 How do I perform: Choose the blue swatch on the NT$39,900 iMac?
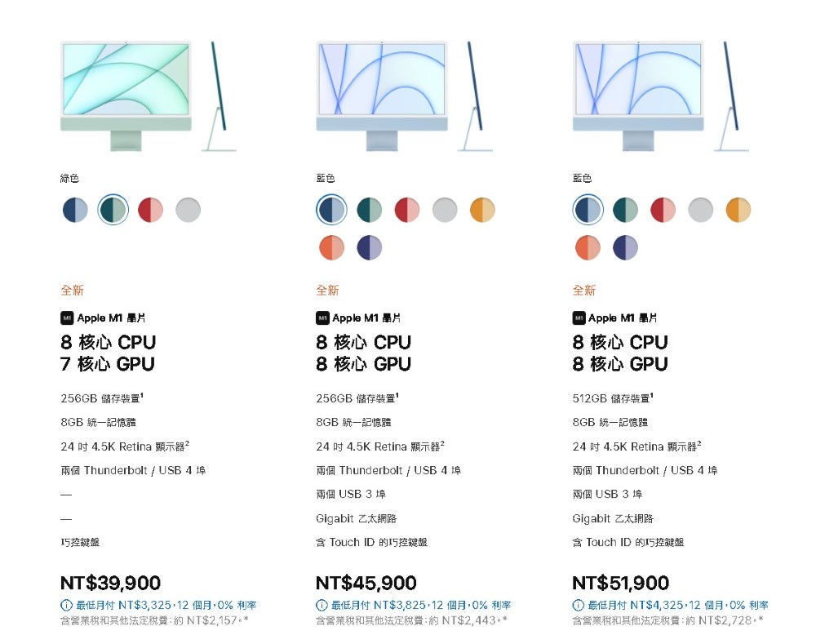tap(75, 210)
